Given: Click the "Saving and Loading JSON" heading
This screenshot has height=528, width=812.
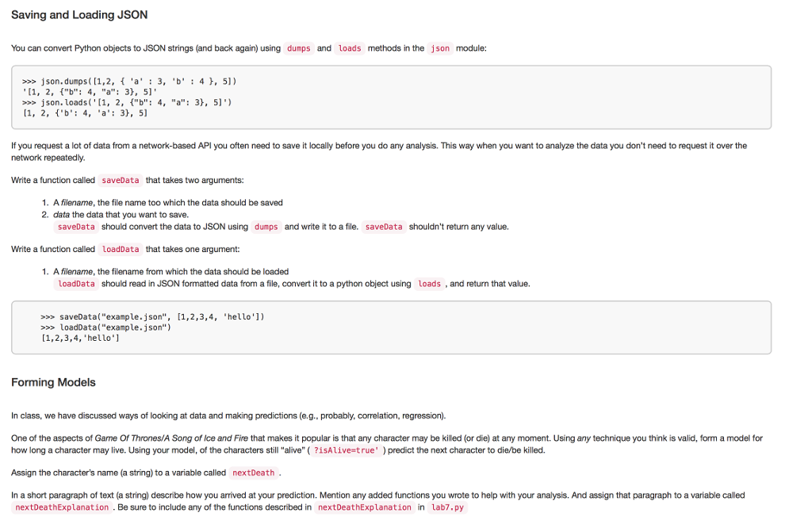Looking at the screenshot, I should coord(79,15).
